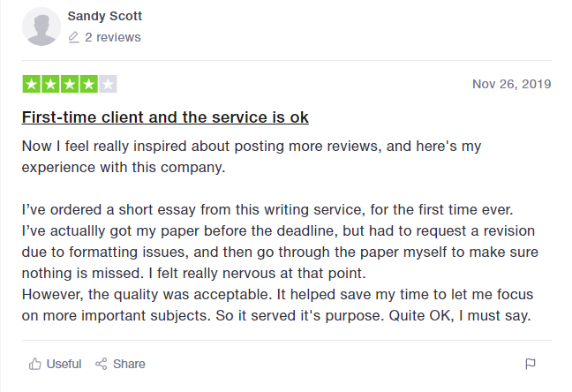The image size is (572, 392).
Task: Open the 'First-time client and the service is ok' title
Action: pos(165,117)
